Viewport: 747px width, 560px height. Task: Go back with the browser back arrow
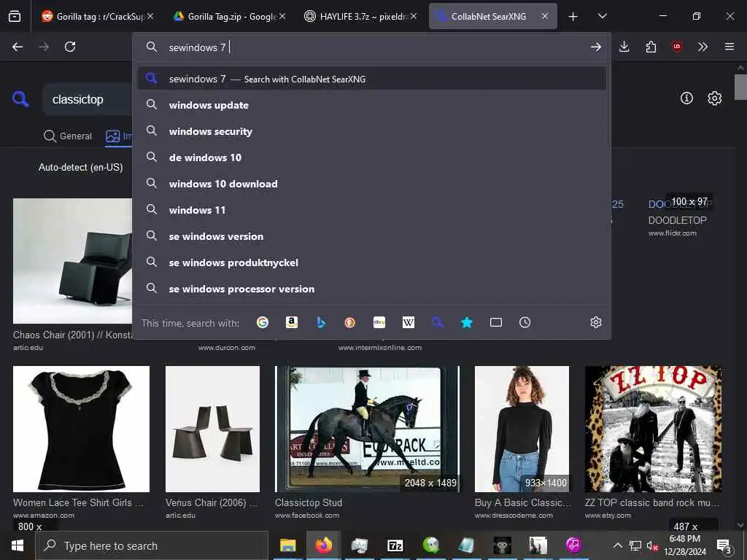tap(18, 47)
